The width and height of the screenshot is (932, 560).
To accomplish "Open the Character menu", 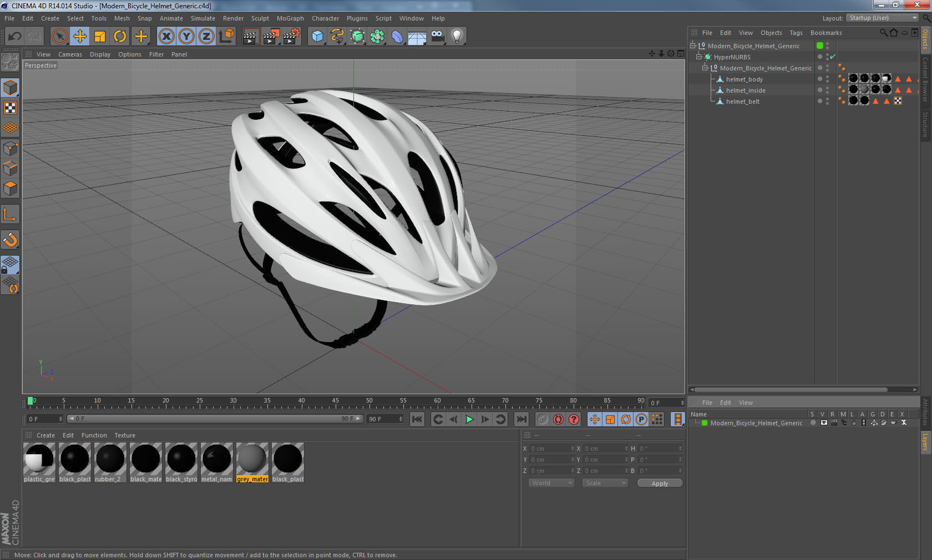I will coord(325,18).
